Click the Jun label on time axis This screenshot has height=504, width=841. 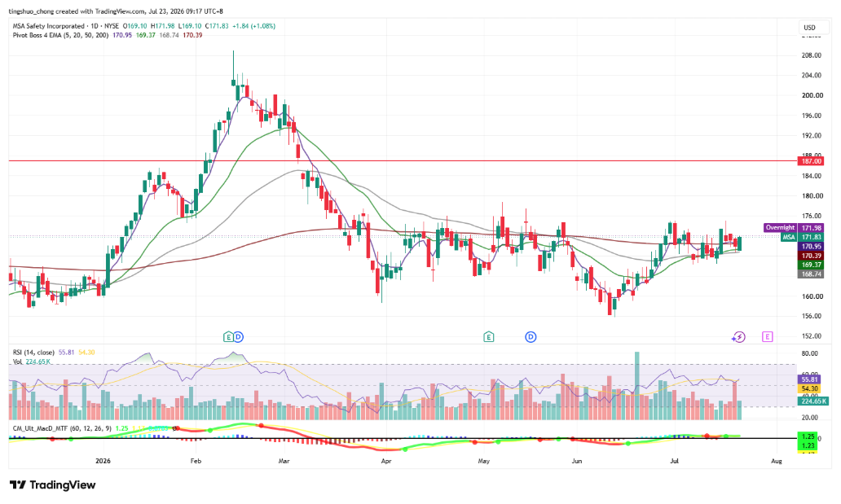click(x=577, y=461)
